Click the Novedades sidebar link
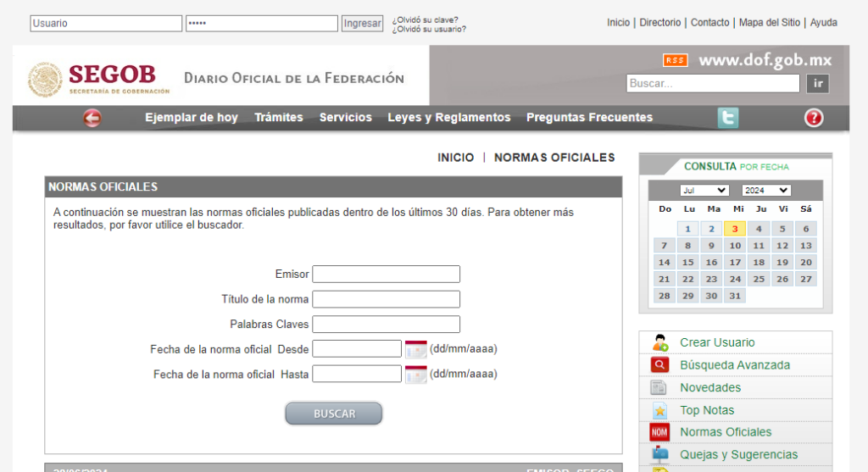Viewport: 868px width, 472px height. tap(710, 387)
